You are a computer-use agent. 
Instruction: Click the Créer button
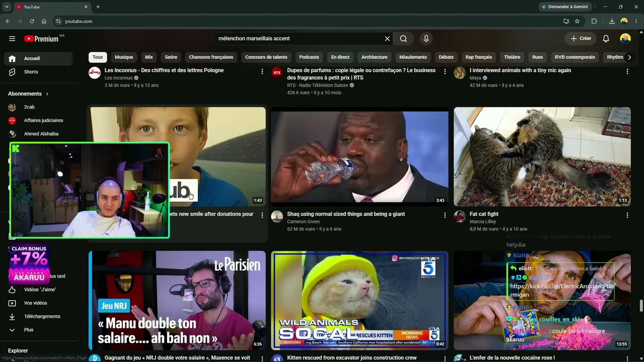click(581, 39)
